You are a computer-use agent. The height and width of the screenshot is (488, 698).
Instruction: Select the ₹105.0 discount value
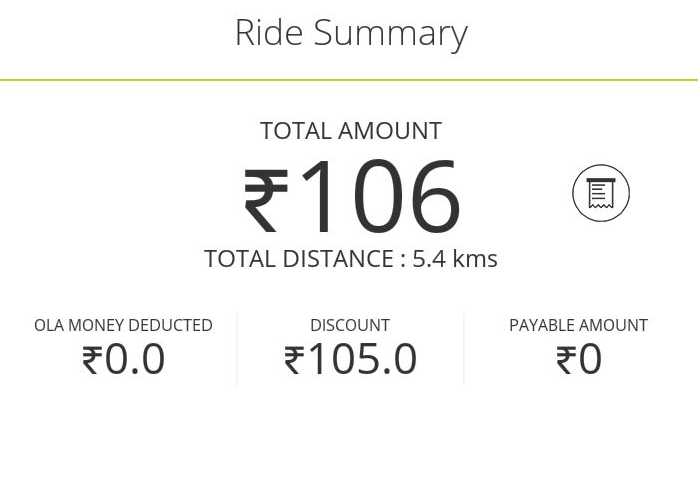click(x=350, y=358)
